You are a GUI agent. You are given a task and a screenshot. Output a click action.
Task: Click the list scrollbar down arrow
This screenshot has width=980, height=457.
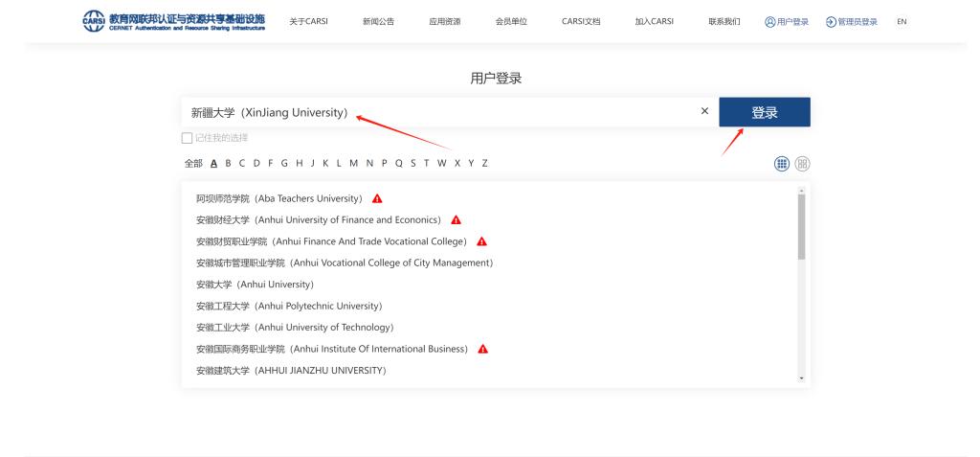pyautogui.click(x=801, y=378)
